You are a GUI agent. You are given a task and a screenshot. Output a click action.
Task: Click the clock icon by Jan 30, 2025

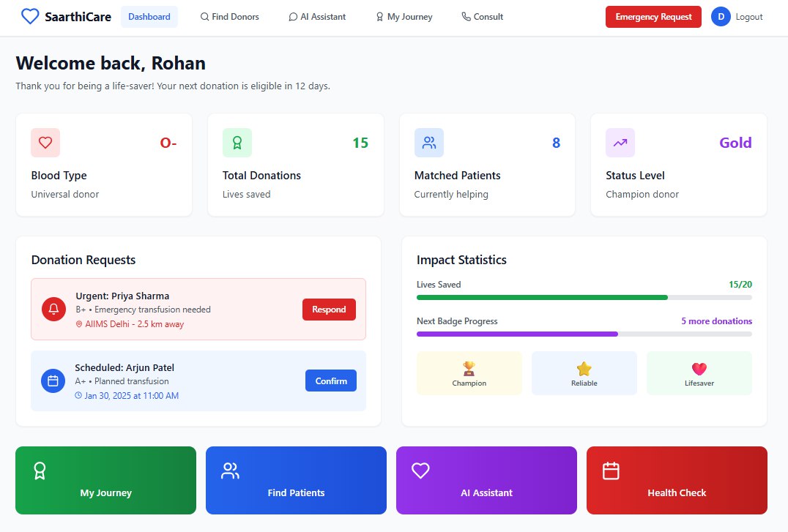point(78,395)
